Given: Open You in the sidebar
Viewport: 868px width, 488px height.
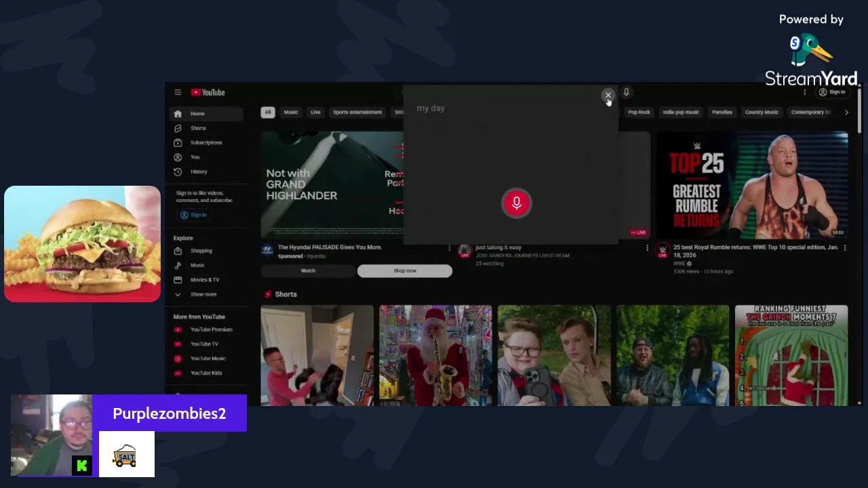Looking at the screenshot, I should tap(206, 157).
